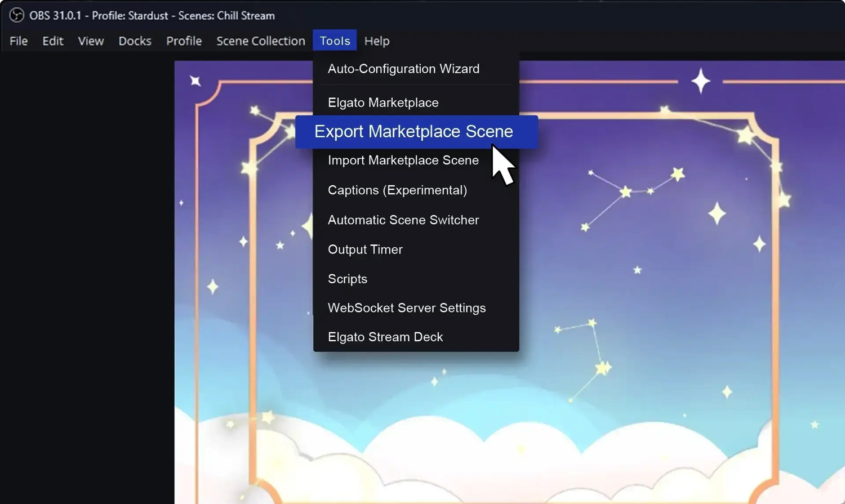The width and height of the screenshot is (845, 504).
Task: Select Import Marketplace Scene
Action: 403,160
